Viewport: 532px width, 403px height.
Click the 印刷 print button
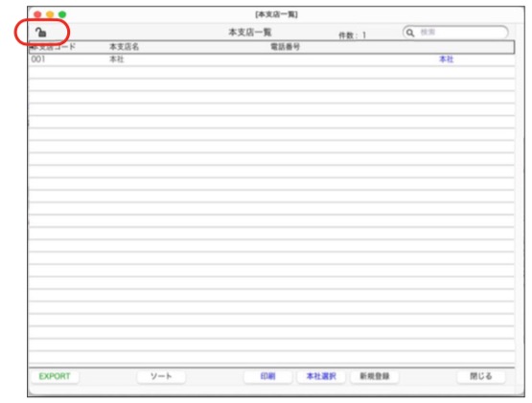(267, 376)
